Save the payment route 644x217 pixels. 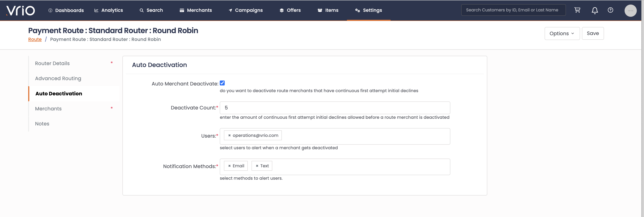click(593, 33)
